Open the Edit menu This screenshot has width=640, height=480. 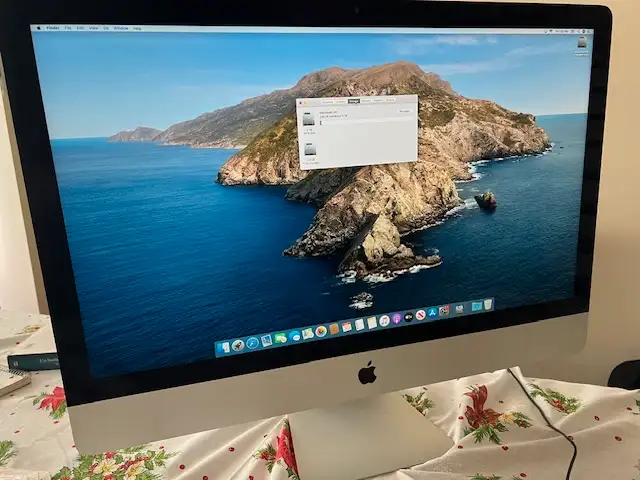[80, 28]
